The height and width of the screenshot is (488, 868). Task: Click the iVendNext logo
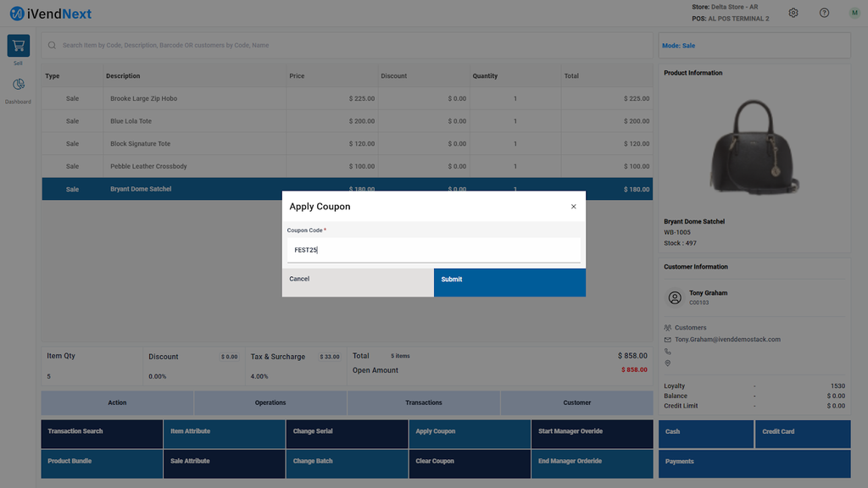tap(51, 14)
